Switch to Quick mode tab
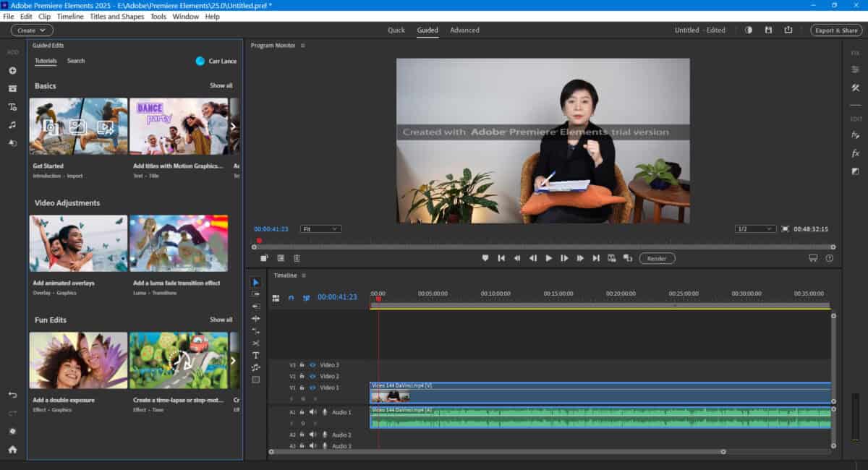The width and height of the screenshot is (868, 470). 396,30
